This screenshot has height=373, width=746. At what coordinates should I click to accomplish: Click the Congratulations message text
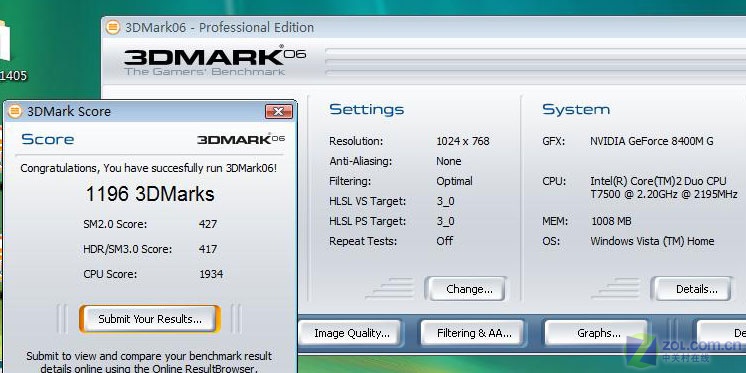pyautogui.click(x=148, y=168)
